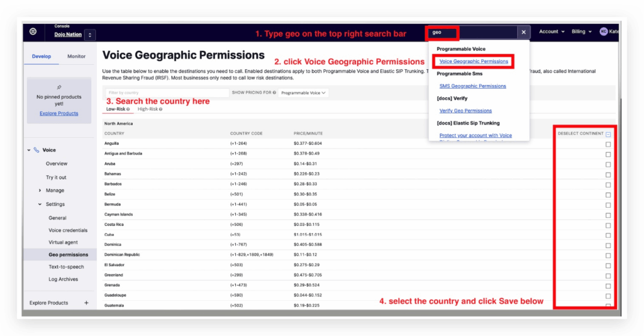Open the SMS Geographic Permissions link
This screenshot has height=336, width=644.
[x=472, y=86]
